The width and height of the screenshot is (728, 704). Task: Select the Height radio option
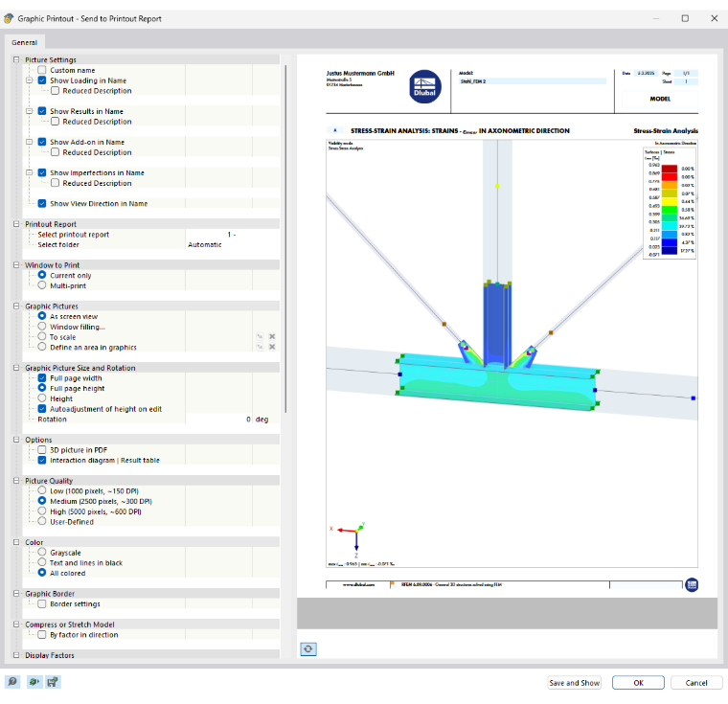pyautogui.click(x=42, y=398)
